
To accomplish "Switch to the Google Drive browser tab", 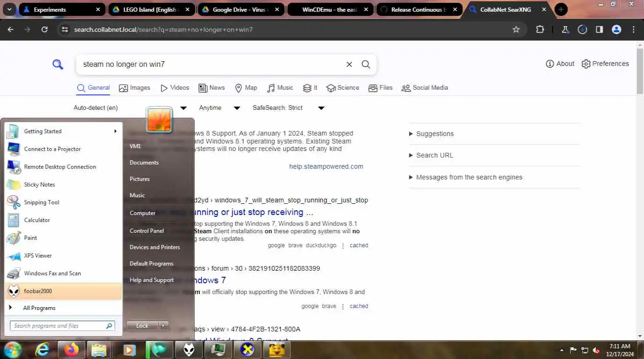I will point(239,9).
